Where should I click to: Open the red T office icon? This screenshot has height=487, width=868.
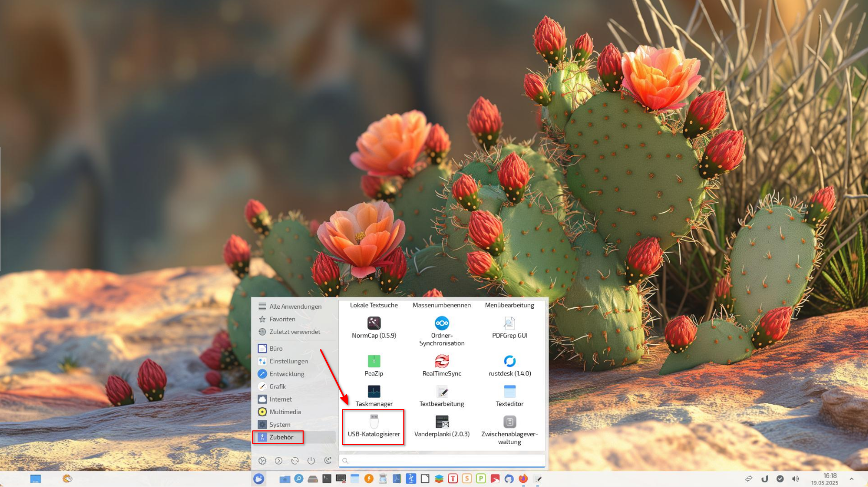(453, 479)
